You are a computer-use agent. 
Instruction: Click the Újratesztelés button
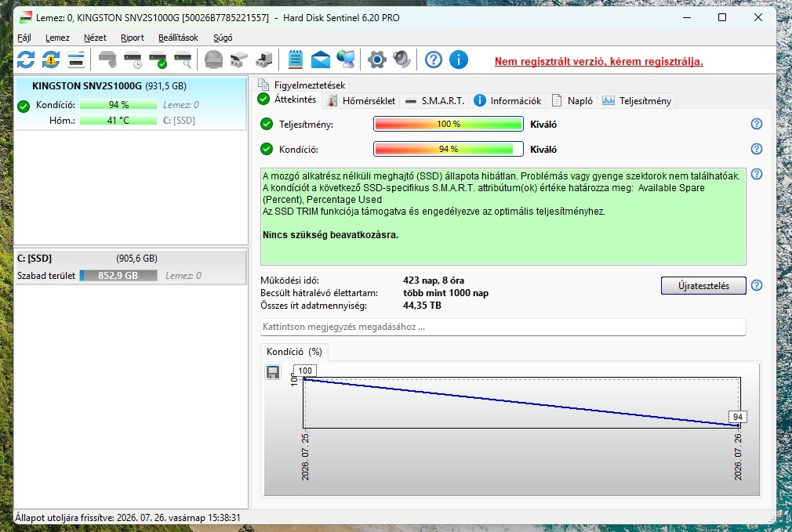tap(703, 286)
